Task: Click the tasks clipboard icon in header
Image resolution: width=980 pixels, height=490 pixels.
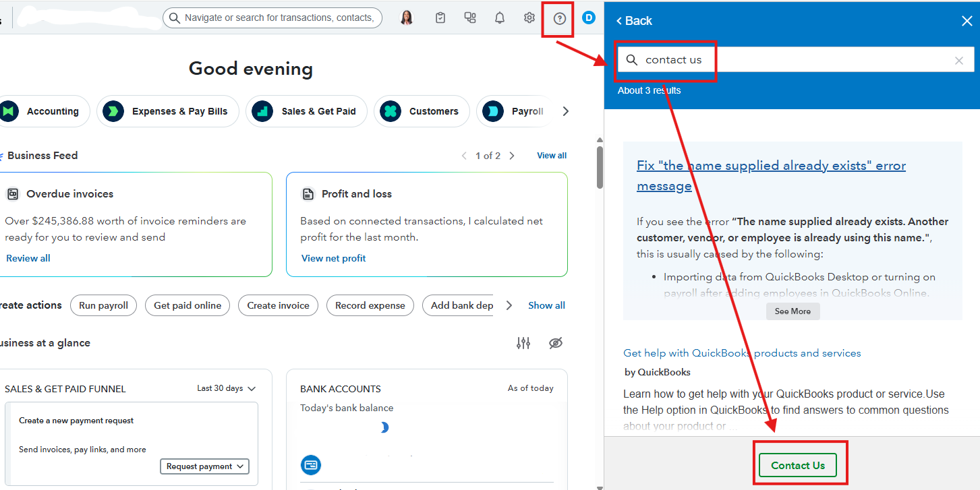Action: 440,18
